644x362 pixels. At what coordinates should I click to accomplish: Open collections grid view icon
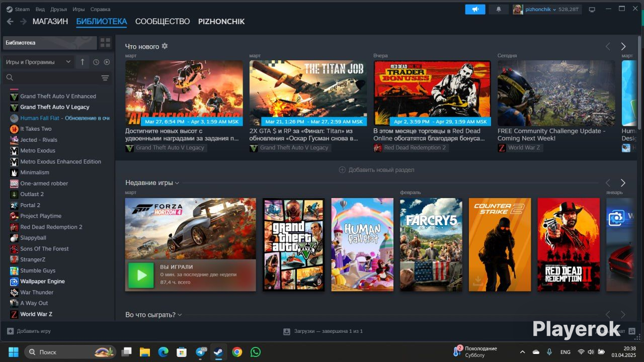(105, 43)
